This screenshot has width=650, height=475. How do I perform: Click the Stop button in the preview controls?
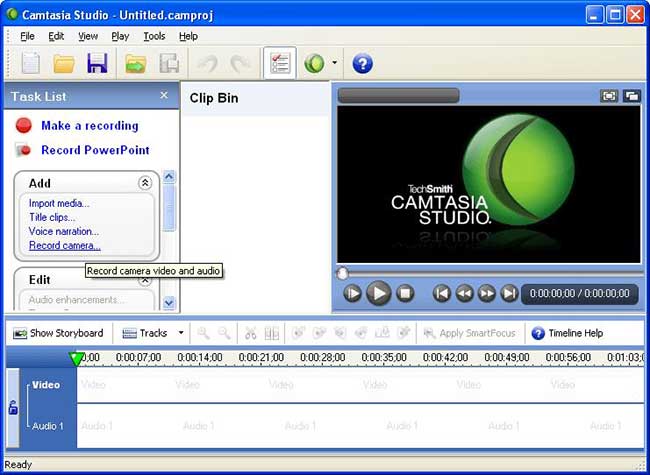tap(405, 293)
